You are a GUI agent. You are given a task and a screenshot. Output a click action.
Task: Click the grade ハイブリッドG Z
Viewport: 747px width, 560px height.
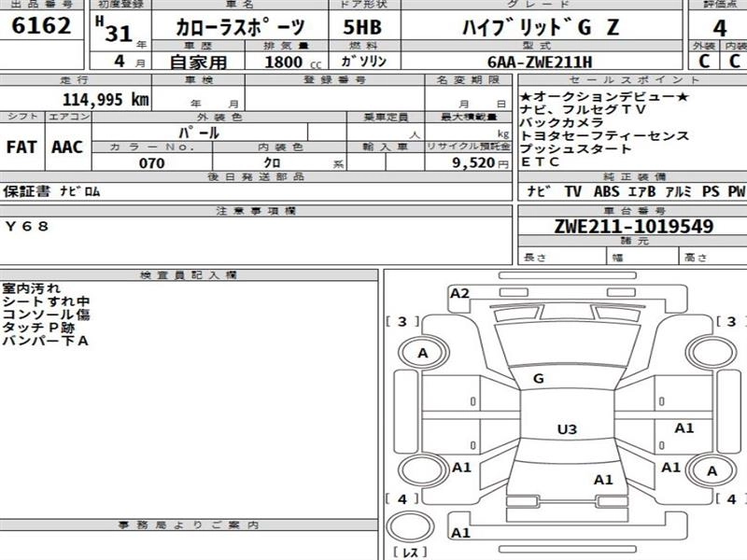coord(541,27)
